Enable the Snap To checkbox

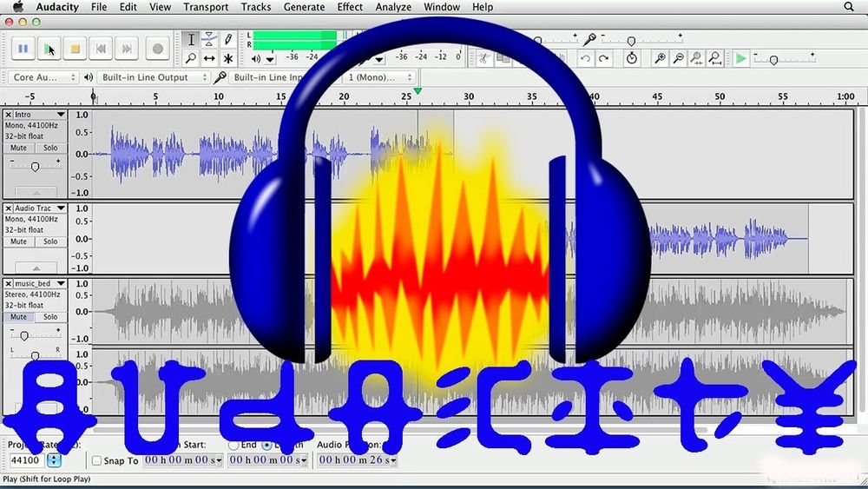pyautogui.click(x=97, y=460)
